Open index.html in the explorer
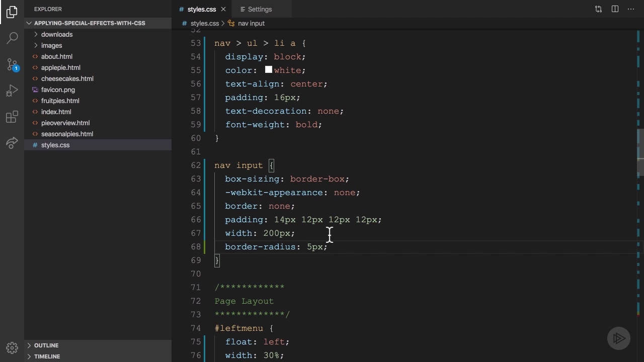This screenshot has width=644, height=362. point(56,112)
